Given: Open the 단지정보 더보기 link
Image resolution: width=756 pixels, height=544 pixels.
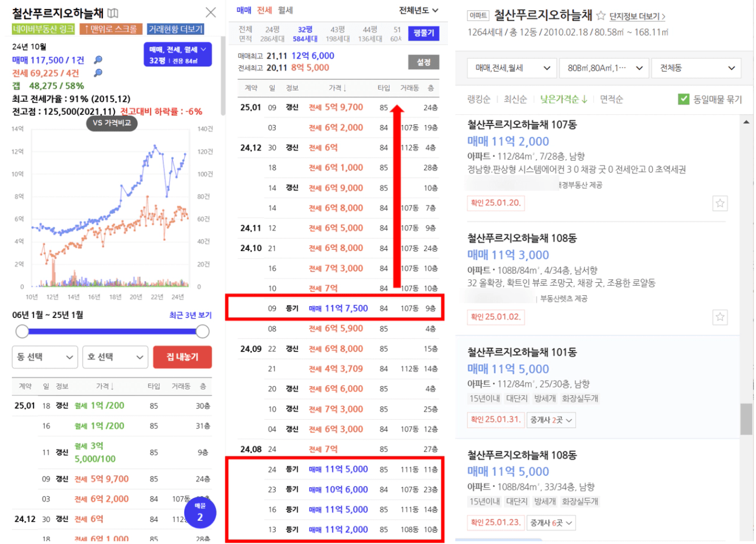Looking at the screenshot, I should click(x=637, y=17).
